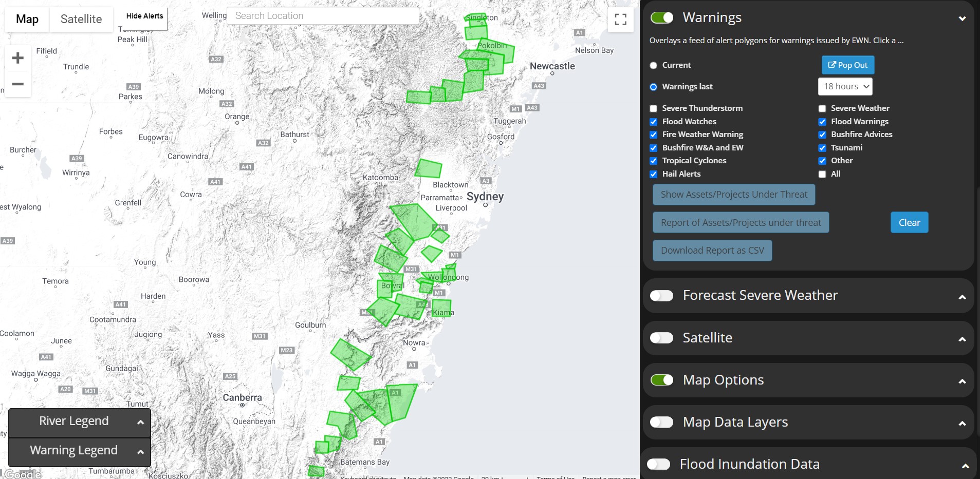Check the All checkbox

pos(822,174)
